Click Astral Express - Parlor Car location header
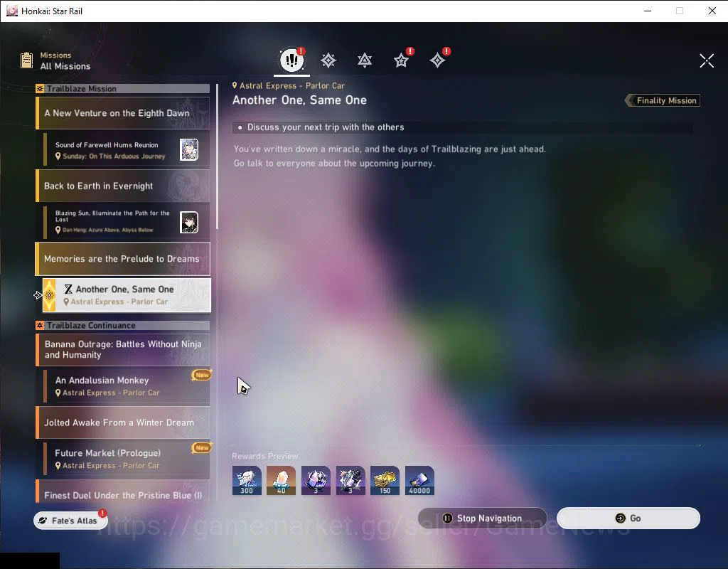 [289, 85]
